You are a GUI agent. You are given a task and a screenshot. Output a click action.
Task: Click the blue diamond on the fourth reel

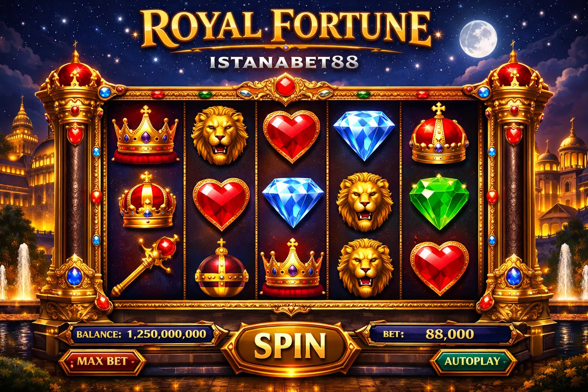coord(364,136)
